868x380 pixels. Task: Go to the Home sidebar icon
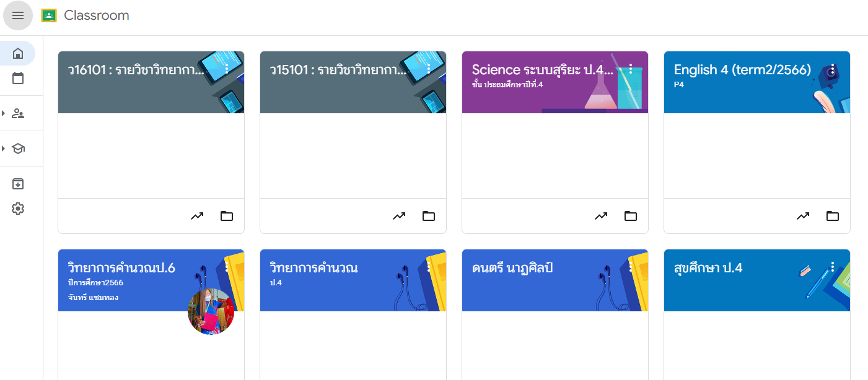[x=18, y=53]
